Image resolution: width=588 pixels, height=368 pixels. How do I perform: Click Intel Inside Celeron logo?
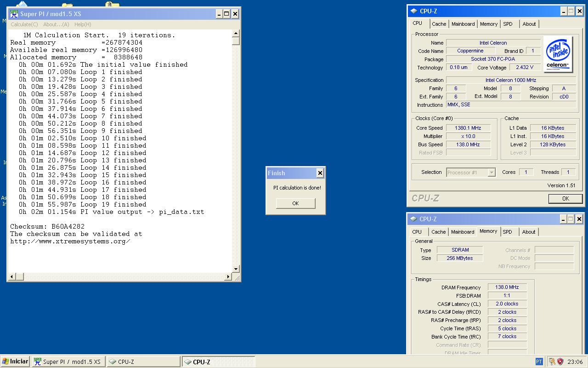click(x=558, y=54)
